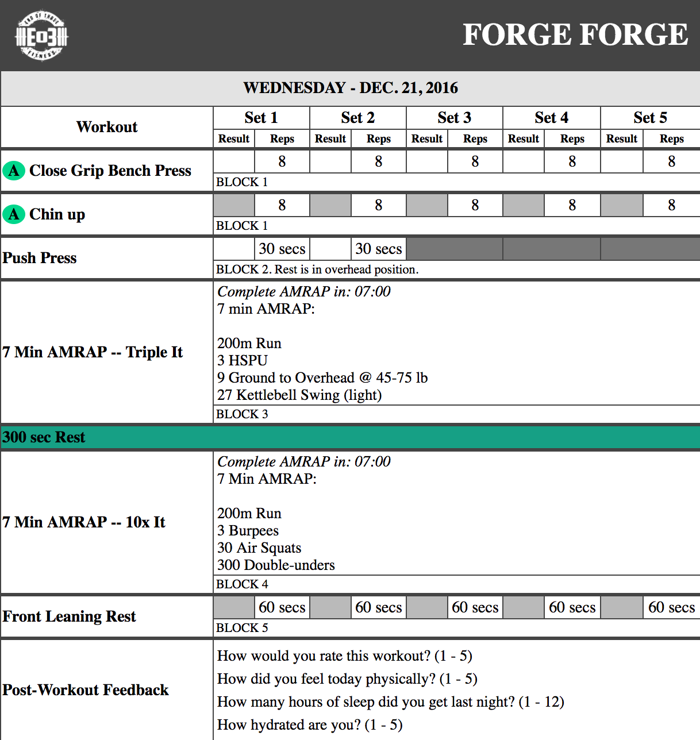Click the Set 1 30 secs cell for Push Press
This screenshot has width=700, height=740.
click(282, 249)
